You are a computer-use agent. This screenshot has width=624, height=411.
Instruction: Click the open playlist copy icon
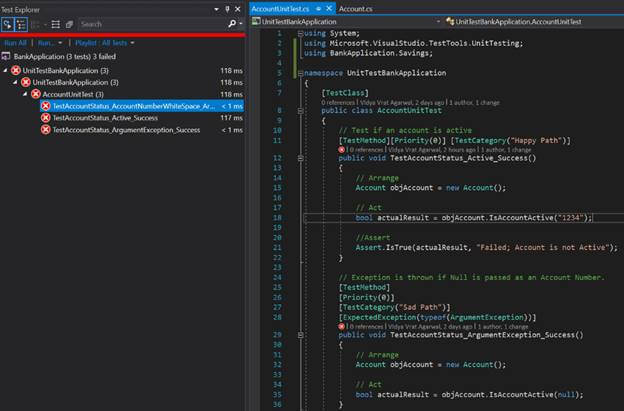tap(69, 24)
